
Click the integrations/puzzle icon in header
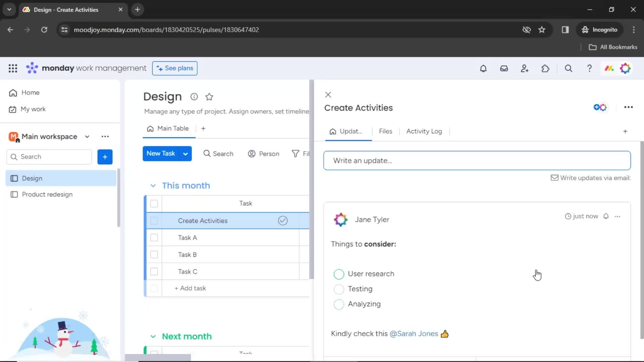[x=546, y=68]
